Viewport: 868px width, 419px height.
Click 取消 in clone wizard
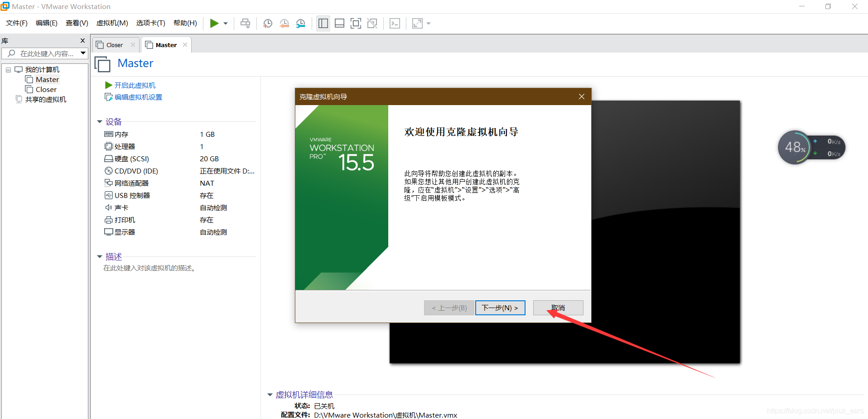click(x=558, y=308)
